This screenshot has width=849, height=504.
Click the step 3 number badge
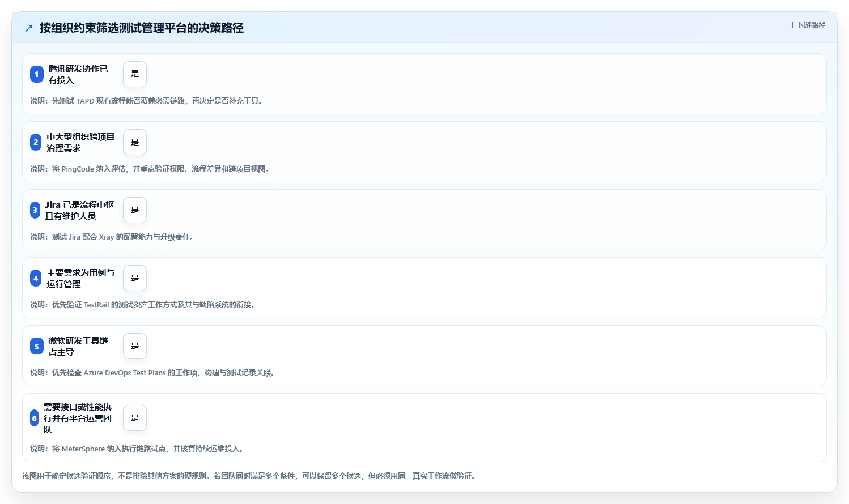click(35, 210)
